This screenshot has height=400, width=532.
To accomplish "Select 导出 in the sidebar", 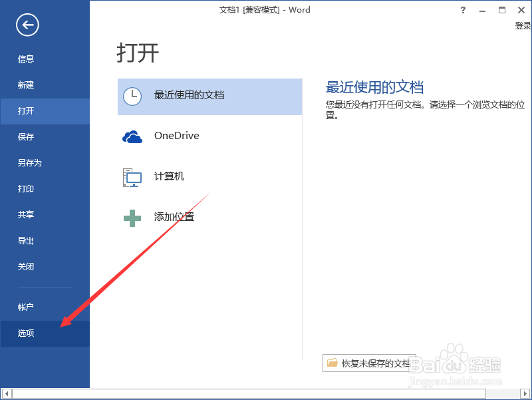I will [45, 241].
